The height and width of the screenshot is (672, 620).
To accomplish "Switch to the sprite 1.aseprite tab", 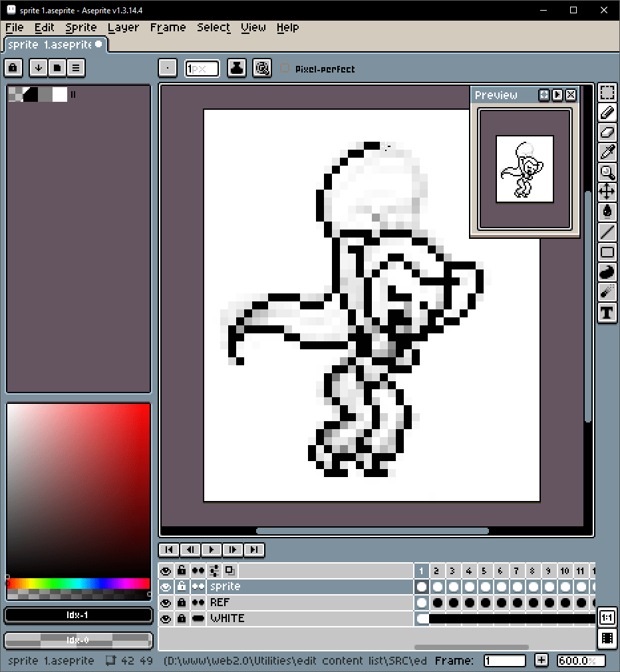I will [x=55, y=45].
